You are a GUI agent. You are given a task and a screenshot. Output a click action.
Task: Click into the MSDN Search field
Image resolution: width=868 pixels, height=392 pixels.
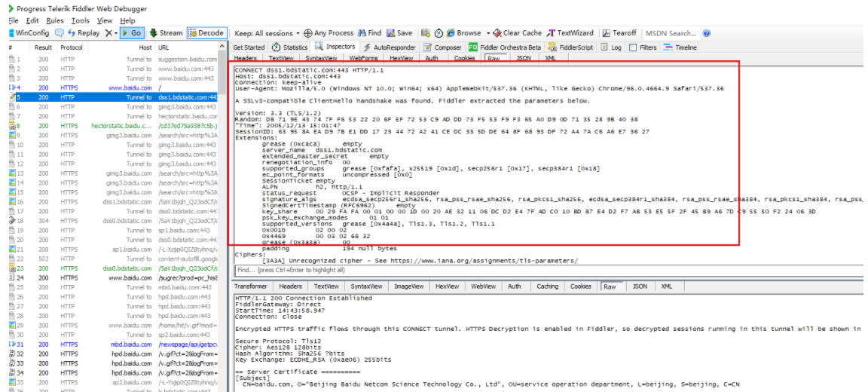[671, 33]
